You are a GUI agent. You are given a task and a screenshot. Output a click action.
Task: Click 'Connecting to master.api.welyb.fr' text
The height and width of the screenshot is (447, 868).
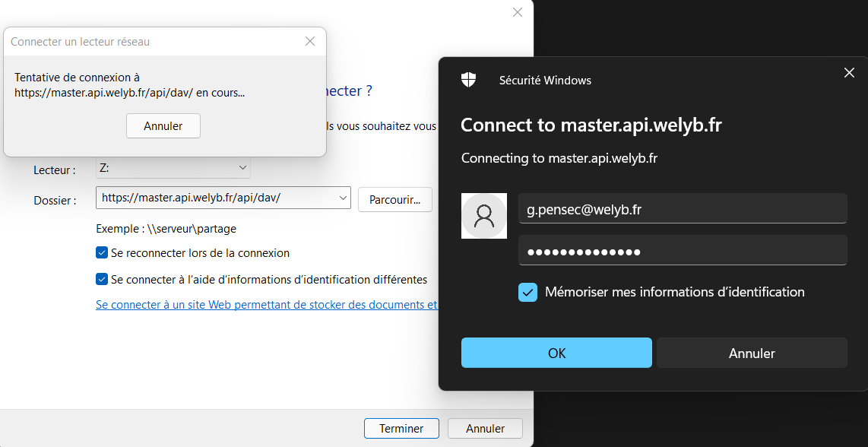point(559,158)
